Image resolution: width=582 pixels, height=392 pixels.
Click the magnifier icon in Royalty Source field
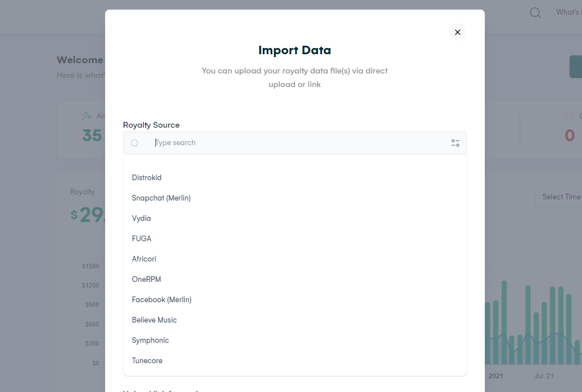(134, 143)
